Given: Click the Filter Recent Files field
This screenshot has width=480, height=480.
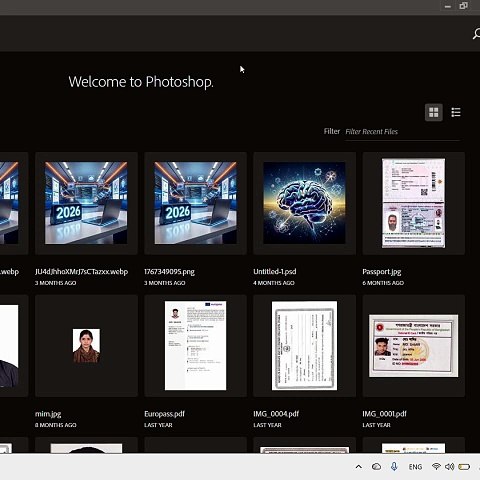Looking at the screenshot, I should (x=402, y=132).
